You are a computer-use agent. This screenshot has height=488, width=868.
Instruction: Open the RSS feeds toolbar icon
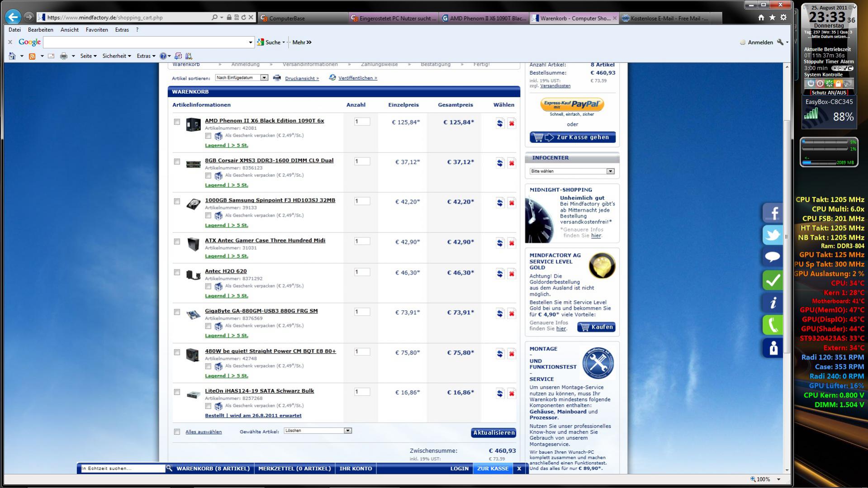click(32, 56)
